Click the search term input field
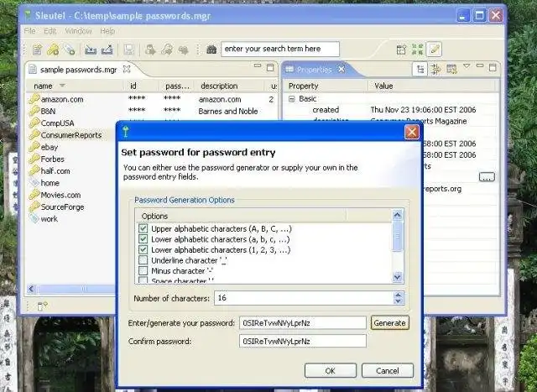Screen dimensions: 537x392 280,49
